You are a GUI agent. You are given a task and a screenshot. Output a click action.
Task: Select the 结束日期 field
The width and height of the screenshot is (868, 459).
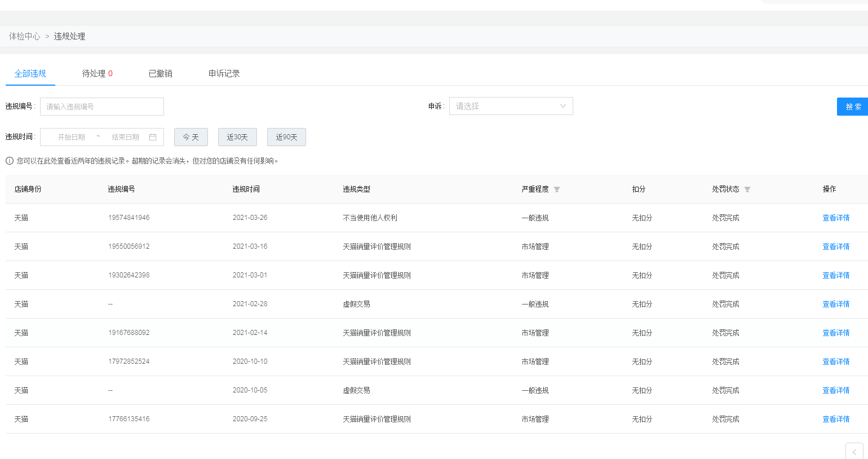pos(126,137)
